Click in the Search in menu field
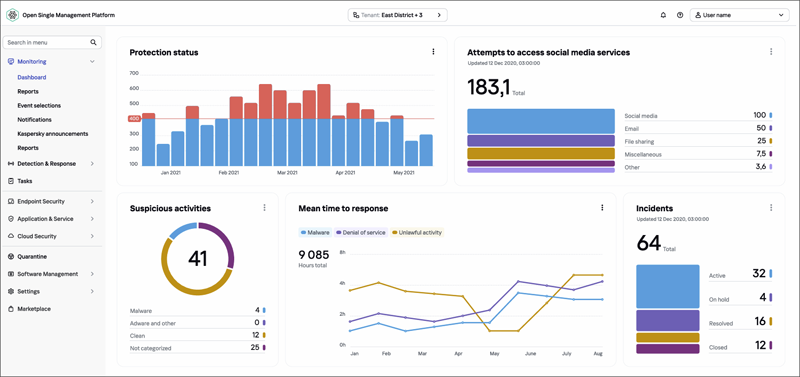 (52, 42)
